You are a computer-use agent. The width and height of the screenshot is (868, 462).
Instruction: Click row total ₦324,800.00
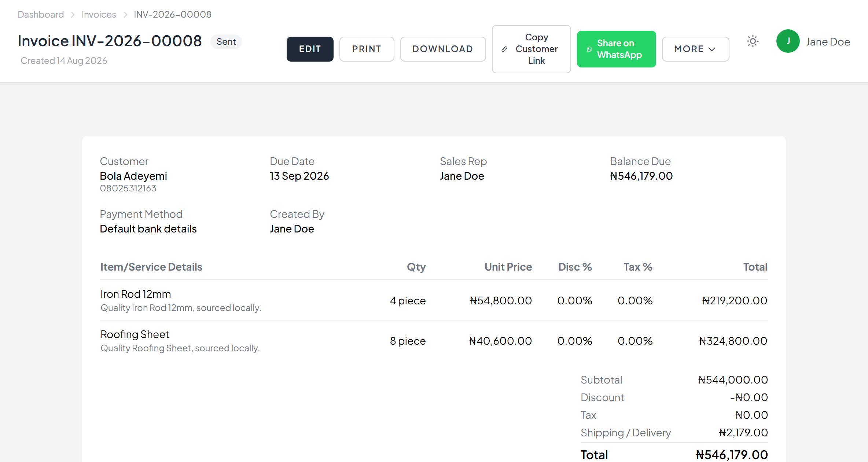pyautogui.click(x=733, y=341)
